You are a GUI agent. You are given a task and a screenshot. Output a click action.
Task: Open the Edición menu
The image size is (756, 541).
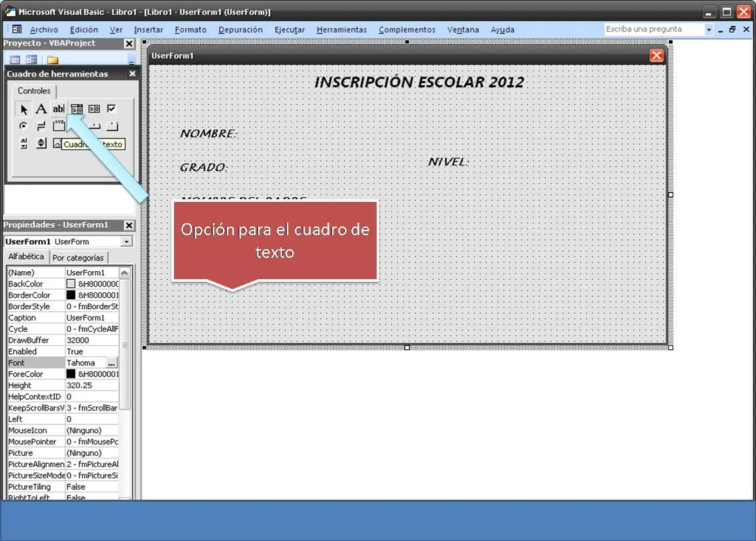[84, 30]
